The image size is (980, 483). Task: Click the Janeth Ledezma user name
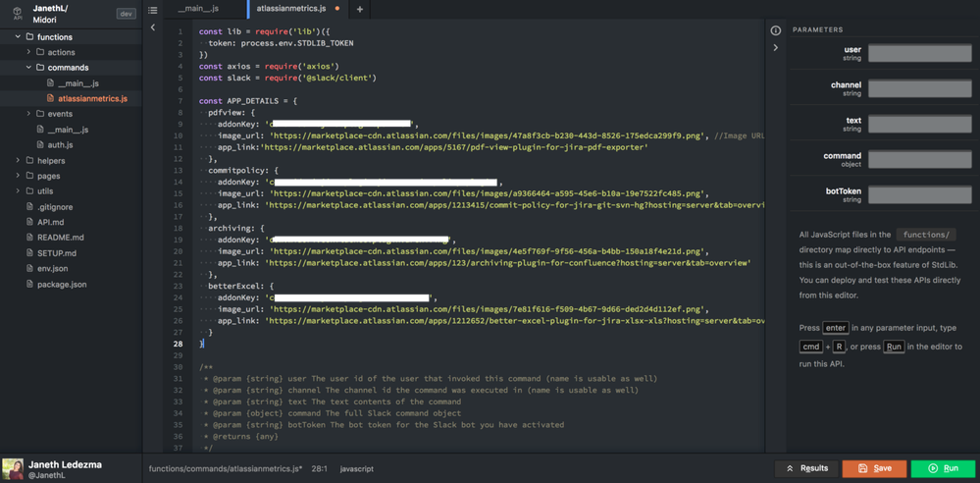(65, 465)
